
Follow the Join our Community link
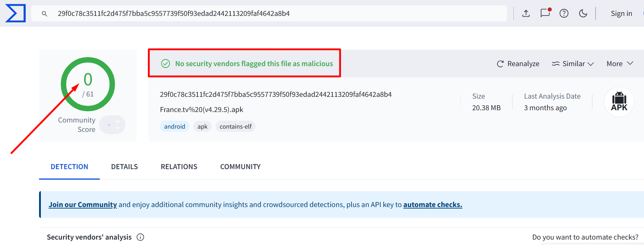click(83, 205)
